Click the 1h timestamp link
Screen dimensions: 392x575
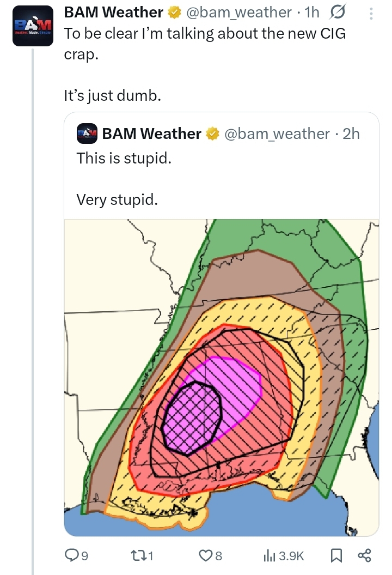312,12
